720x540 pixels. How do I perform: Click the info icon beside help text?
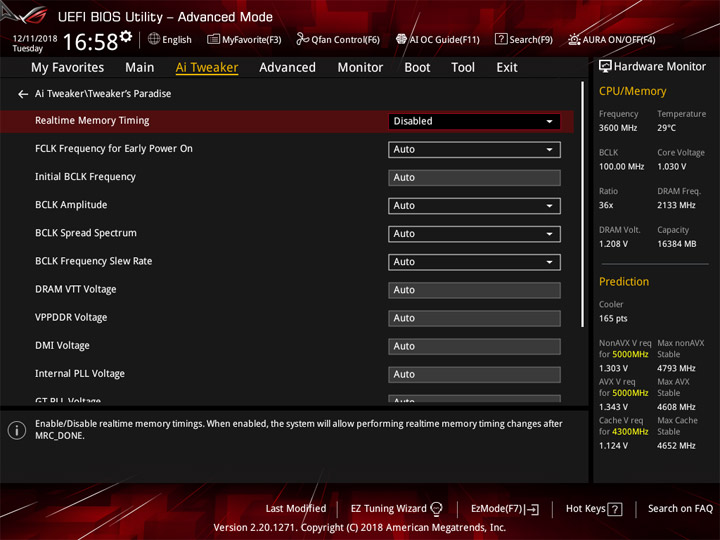[17, 430]
